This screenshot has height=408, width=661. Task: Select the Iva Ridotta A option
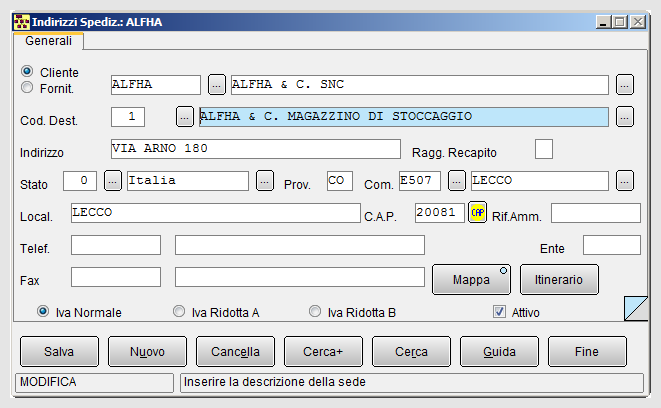pos(179,311)
